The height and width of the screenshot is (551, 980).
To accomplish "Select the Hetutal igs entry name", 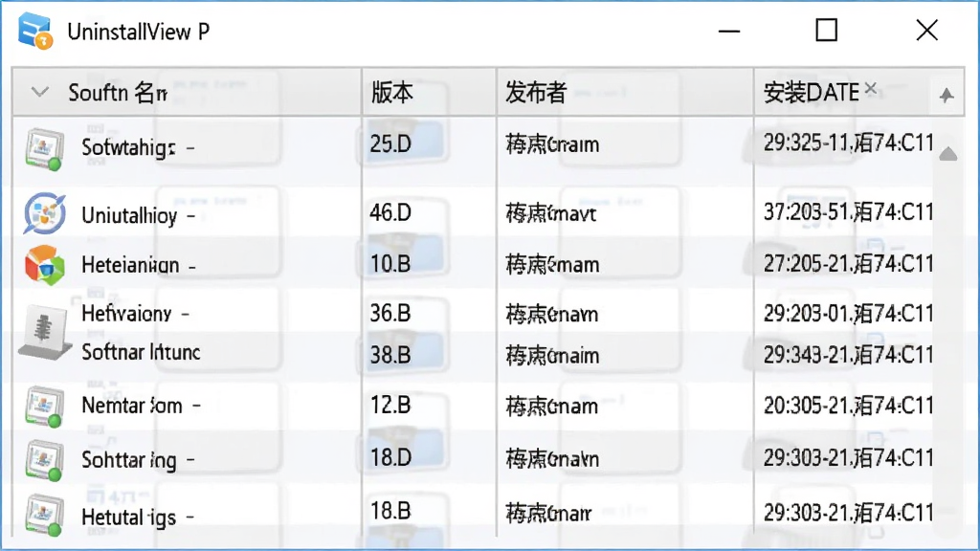I will [x=128, y=518].
